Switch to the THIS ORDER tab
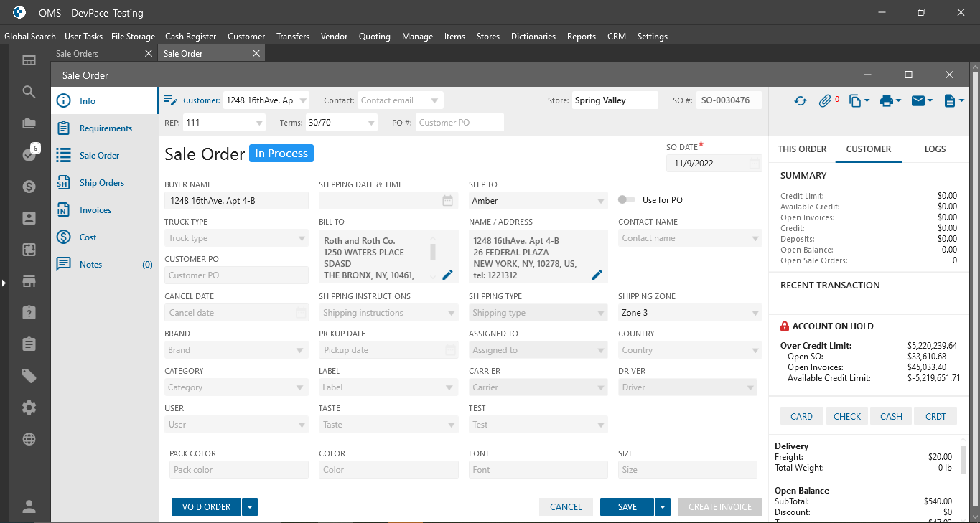This screenshot has height=523, width=980. [802, 149]
